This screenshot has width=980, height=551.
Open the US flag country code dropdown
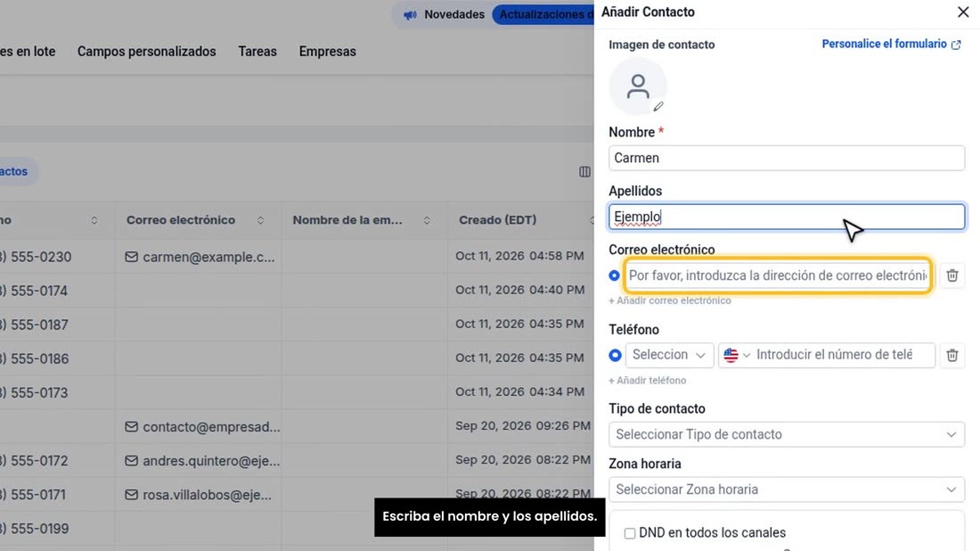pos(737,355)
